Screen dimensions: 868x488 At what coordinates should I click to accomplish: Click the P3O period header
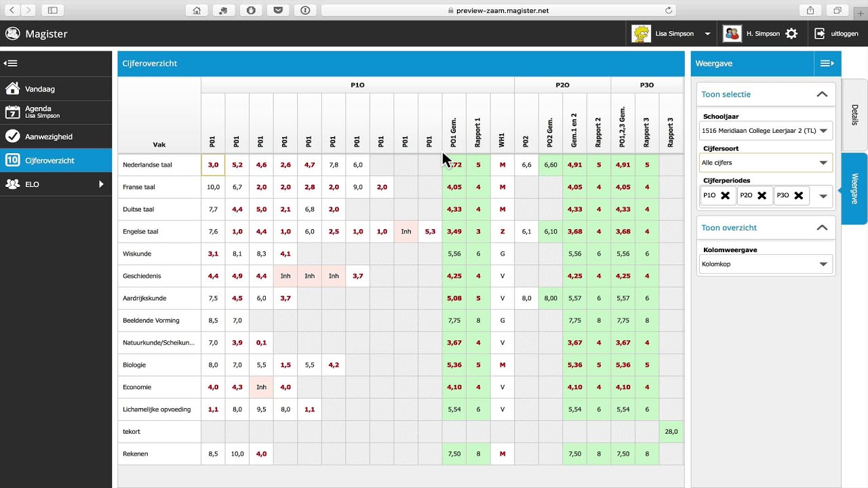[647, 85]
